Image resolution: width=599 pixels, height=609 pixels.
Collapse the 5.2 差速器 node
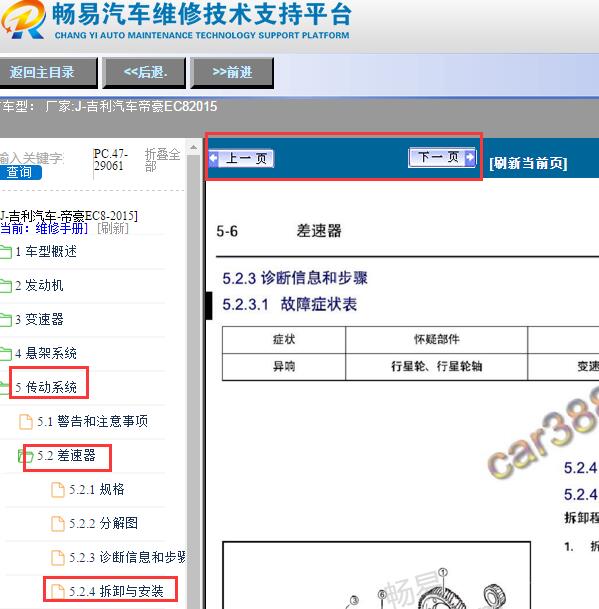[x=66, y=455]
